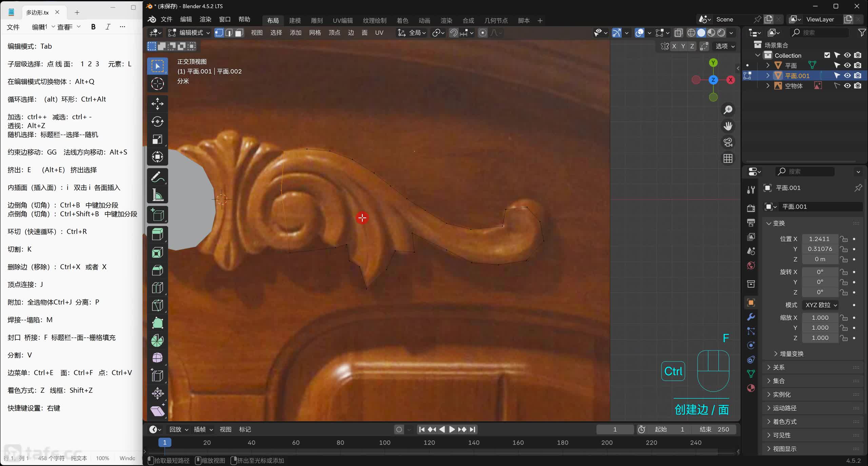
Task: Switch to the UV编辑 workspace tab
Action: click(x=342, y=20)
